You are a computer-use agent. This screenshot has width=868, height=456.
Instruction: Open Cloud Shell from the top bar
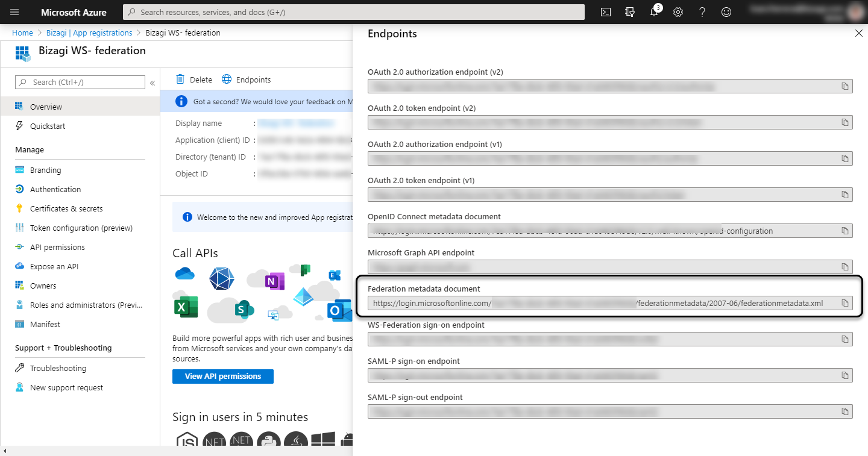tap(606, 12)
